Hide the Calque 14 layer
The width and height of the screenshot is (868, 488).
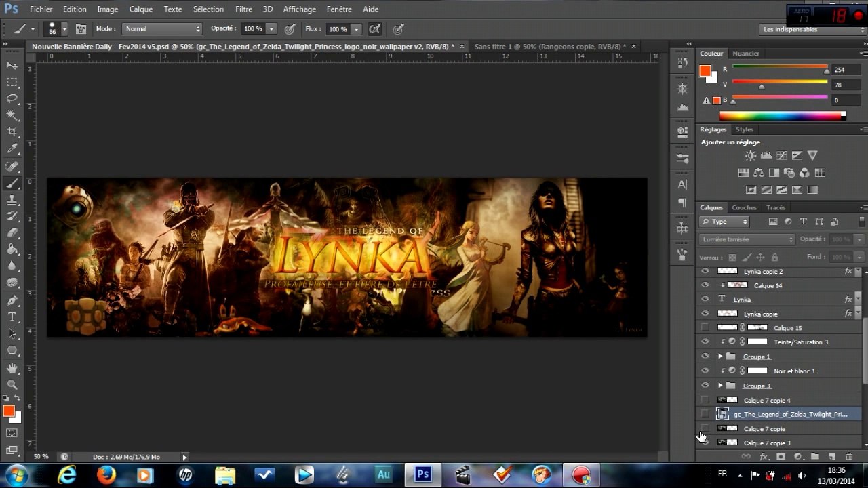click(x=705, y=285)
